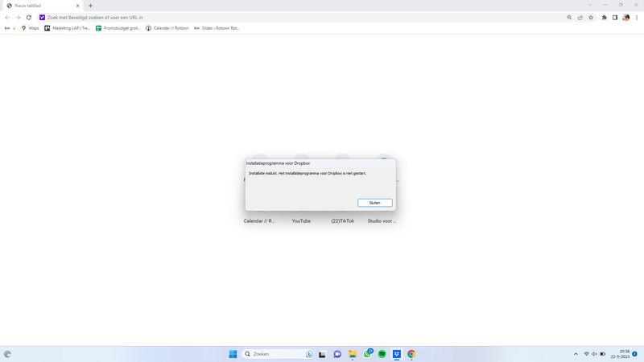Screen dimensions: 644x362
Task: Click the taskbar Zoeken search box
Action: [279, 354]
